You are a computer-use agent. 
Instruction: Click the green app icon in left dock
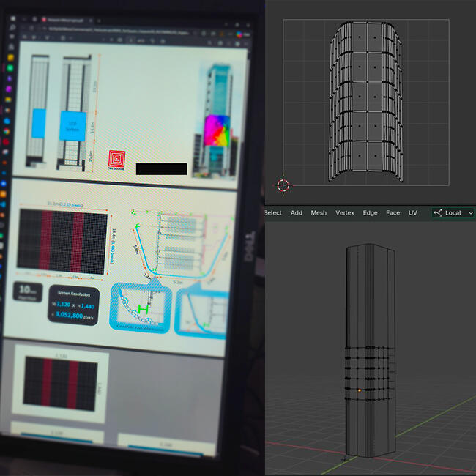click(x=9, y=70)
